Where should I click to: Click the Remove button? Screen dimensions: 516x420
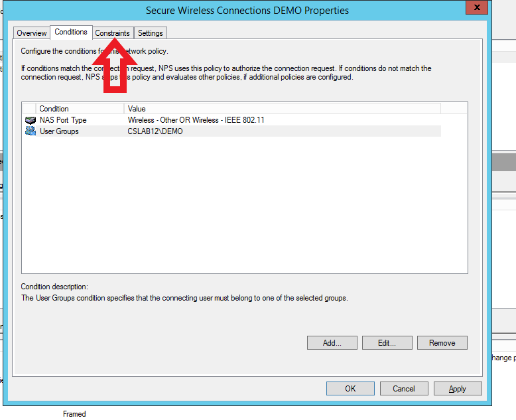click(442, 343)
